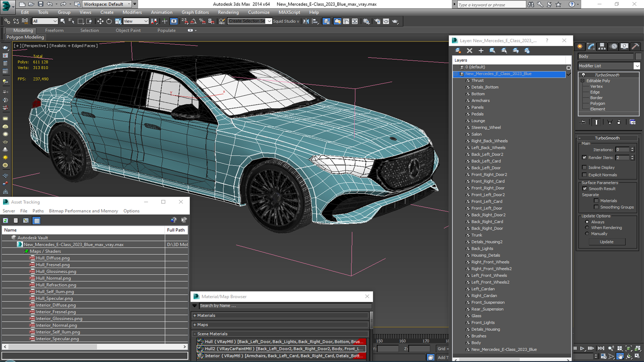Switch to the Freeform ribbon tab
The width and height of the screenshot is (644, 362).
(54, 30)
